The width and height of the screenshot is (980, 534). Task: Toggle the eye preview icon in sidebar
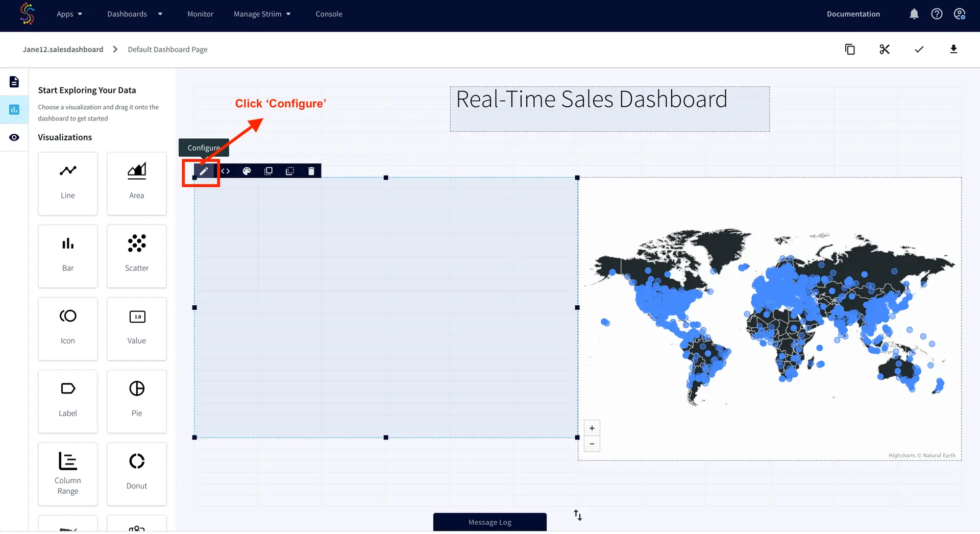[14, 138]
